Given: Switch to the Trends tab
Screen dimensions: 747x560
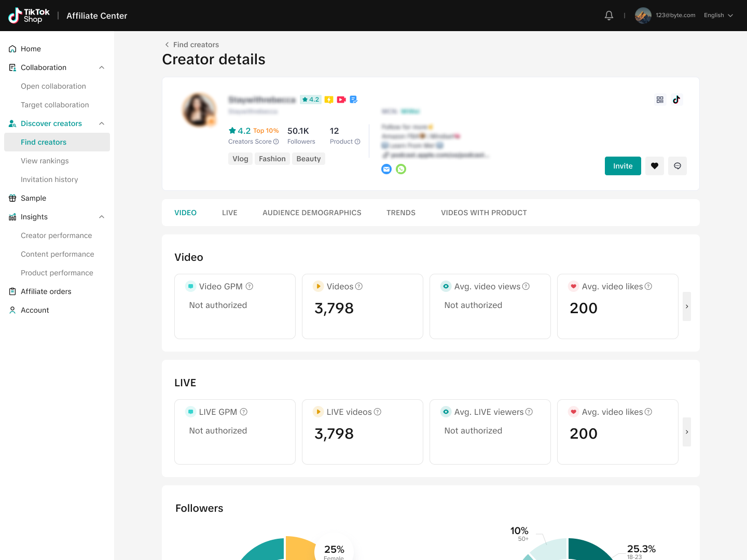Looking at the screenshot, I should (400, 213).
